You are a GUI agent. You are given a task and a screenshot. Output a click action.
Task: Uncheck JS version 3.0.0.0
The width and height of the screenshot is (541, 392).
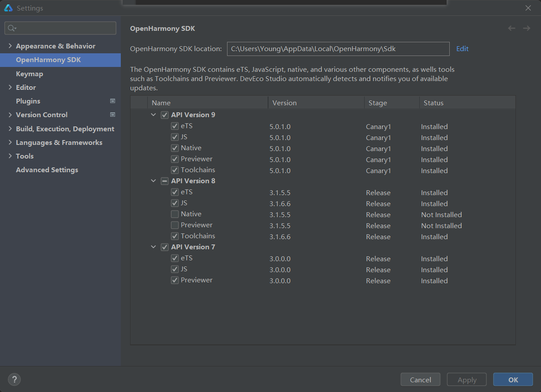(175, 269)
